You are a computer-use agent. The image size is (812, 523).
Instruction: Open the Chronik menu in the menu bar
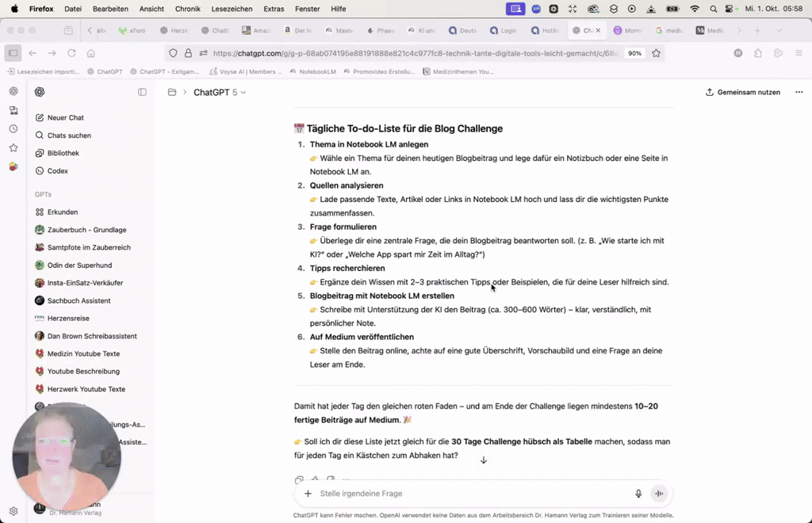(x=186, y=9)
